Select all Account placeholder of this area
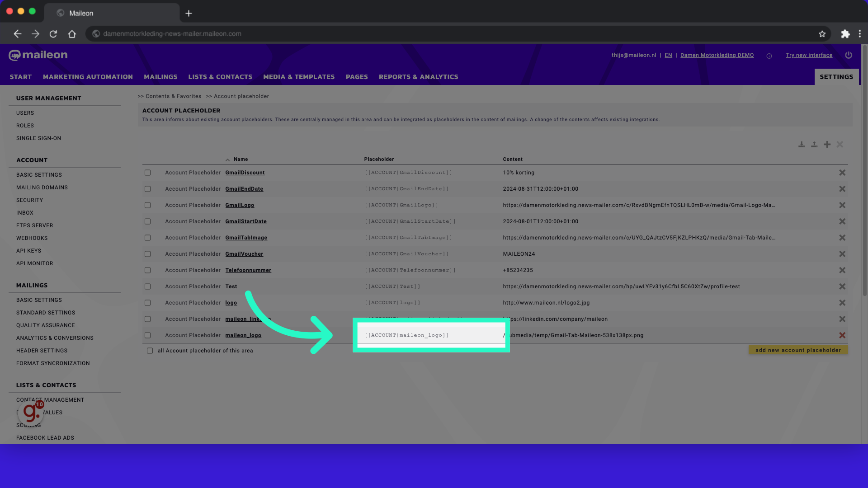The image size is (868, 488). pyautogui.click(x=150, y=351)
